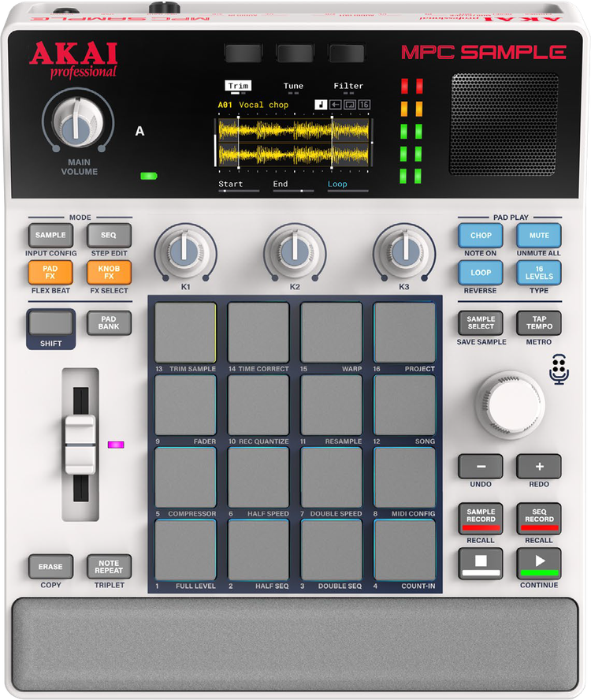Arm the SEQ RECORD button

click(x=539, y=519)
